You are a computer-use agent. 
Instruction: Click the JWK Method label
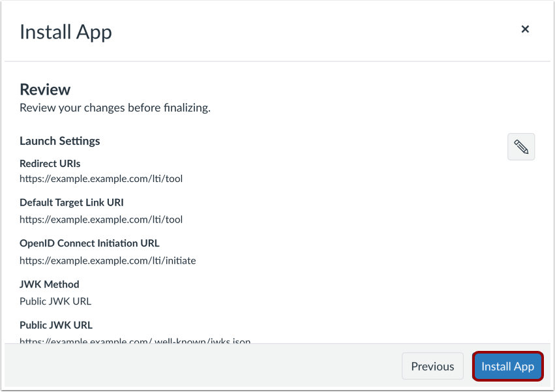49,284
